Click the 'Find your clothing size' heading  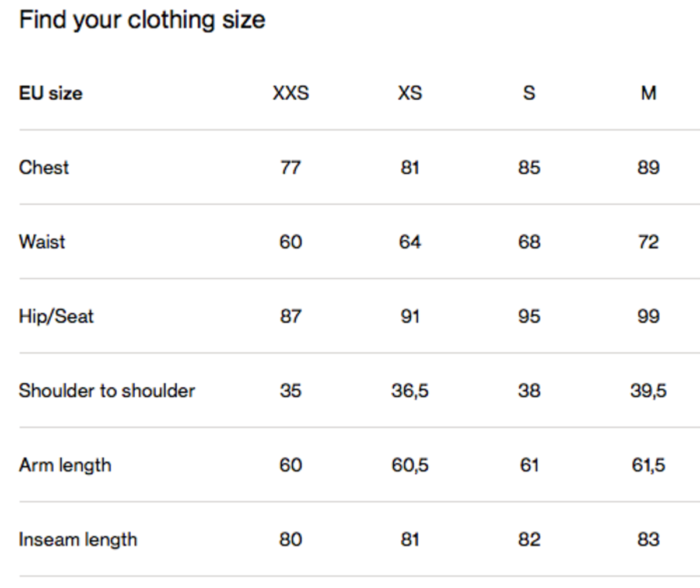click(142, 20)
